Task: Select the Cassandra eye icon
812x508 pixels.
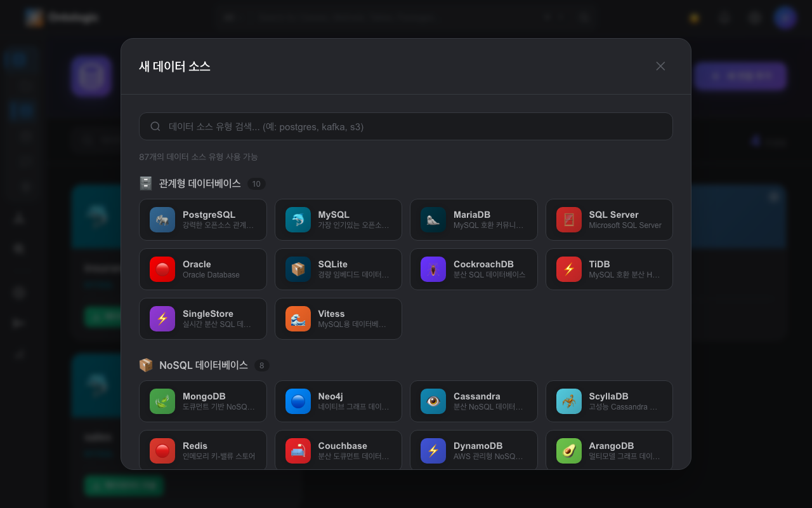Action: coord(433,401)
